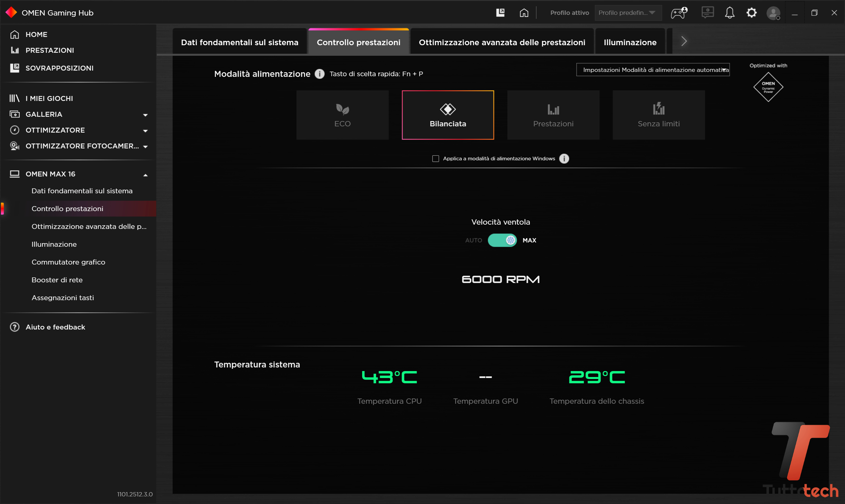Open settings gear icon
Image resolution: width=845 pixels, height=504 pixels.
(x=751, y=13)
